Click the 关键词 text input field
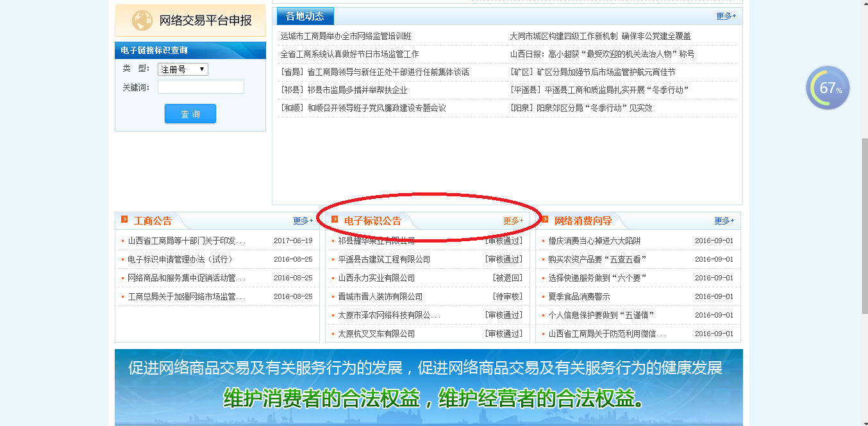The height and width of the screenshot is (426, 868). click(x=201, y=87)
